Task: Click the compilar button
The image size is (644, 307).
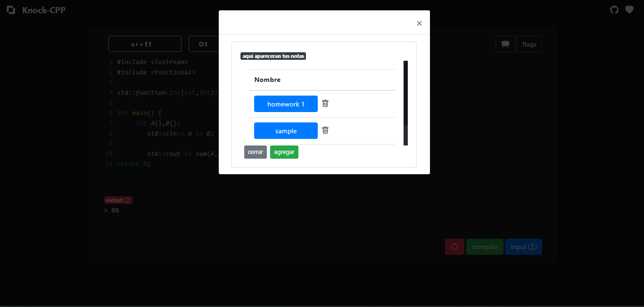Action: (485, 247)
